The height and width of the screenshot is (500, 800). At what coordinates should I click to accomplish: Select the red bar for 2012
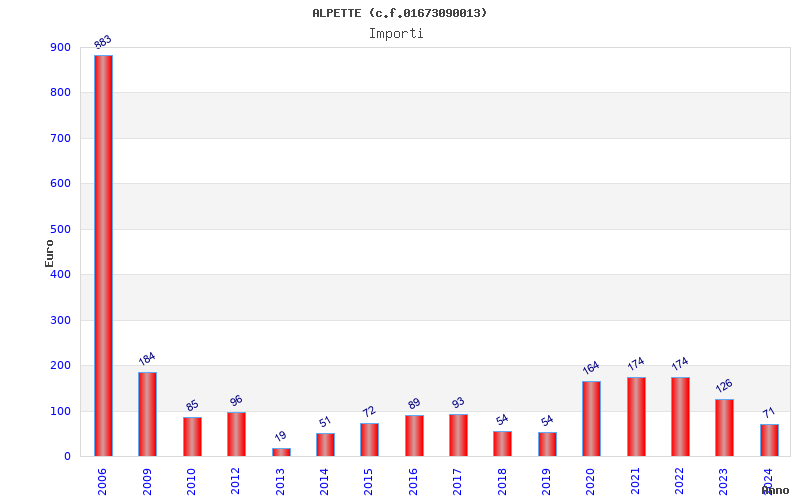(x=236, y=434)
